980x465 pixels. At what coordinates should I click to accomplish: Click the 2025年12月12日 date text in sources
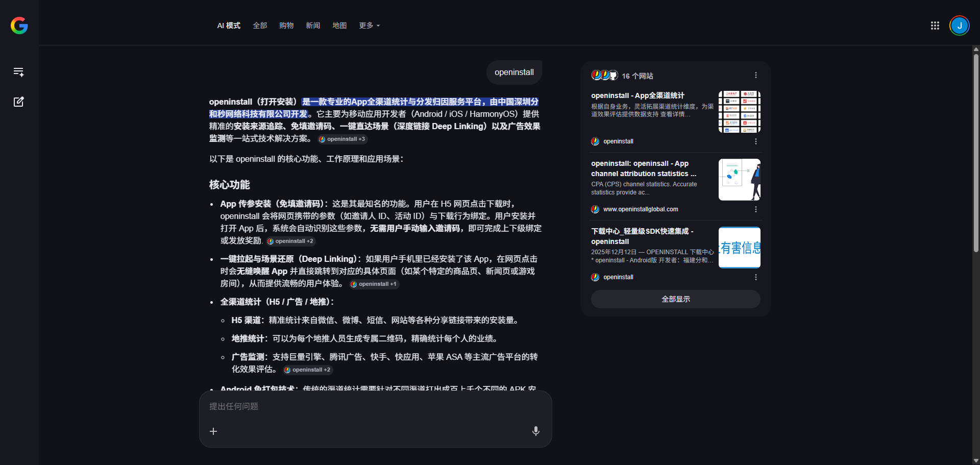point(614,252)
